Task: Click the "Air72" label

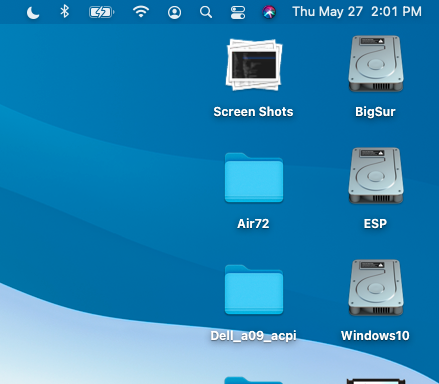Action: pos(253,224)
